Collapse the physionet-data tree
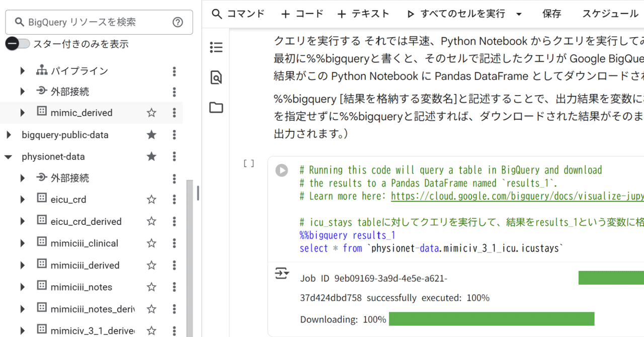 point(8,156)
